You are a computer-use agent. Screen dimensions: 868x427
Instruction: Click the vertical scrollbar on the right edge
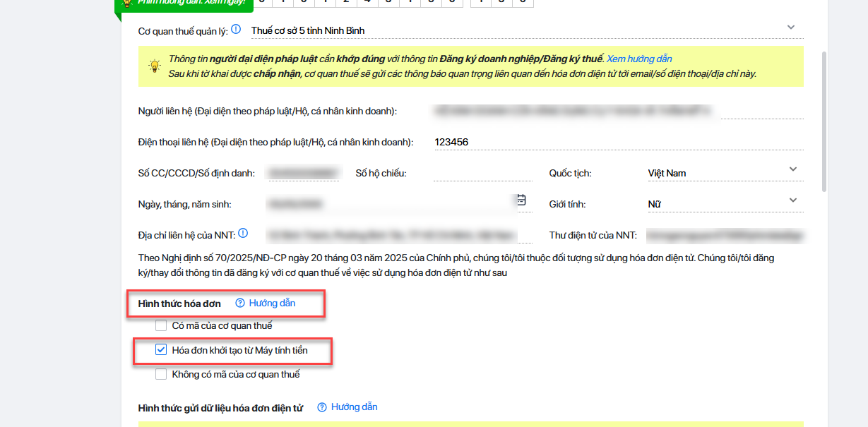click(x=824, y=120)
